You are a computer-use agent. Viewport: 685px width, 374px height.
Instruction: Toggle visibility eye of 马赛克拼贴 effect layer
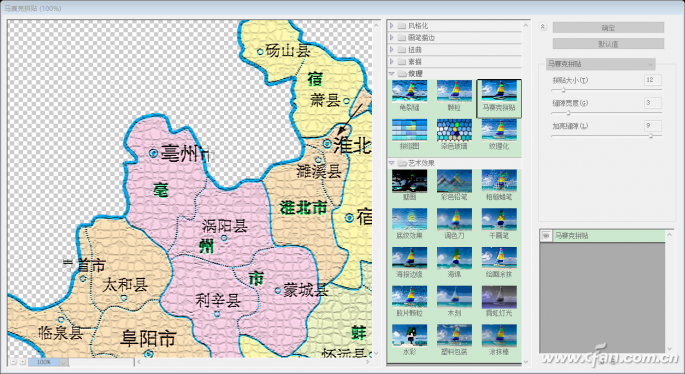click(x=546, y=235)
